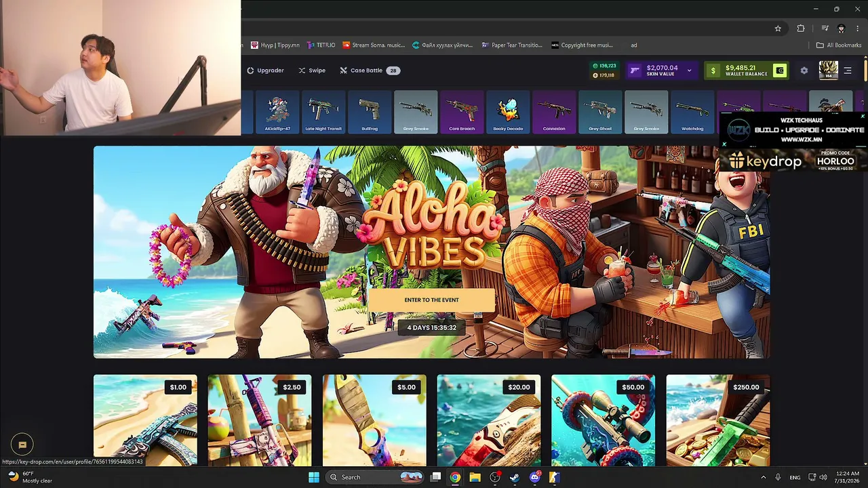This screenshot has width=868, height=488.
Task: Open the Paper Tear Transition bookmark
Action: click(x=512, y=45)
